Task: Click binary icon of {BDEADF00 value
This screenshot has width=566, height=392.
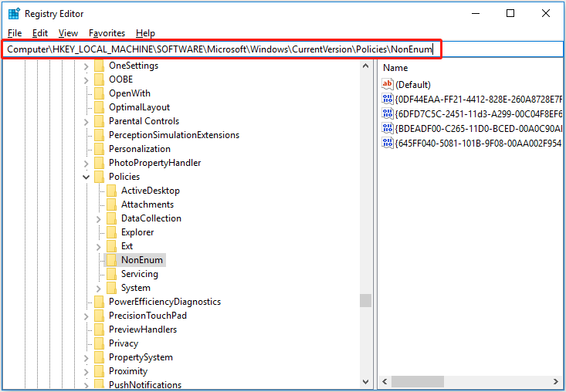Action: coord(388,128)
